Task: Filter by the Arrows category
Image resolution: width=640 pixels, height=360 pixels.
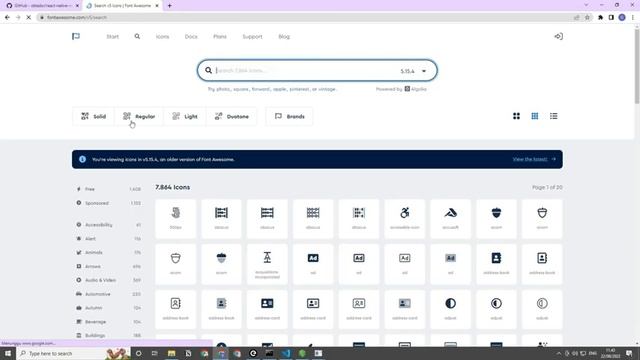Action: coord(109,267)
